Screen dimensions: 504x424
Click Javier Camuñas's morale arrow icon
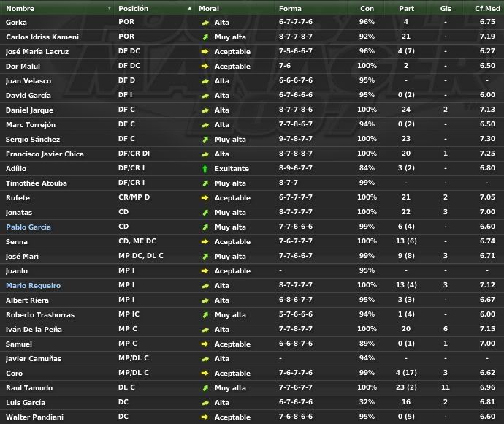(x=205, y=359)
